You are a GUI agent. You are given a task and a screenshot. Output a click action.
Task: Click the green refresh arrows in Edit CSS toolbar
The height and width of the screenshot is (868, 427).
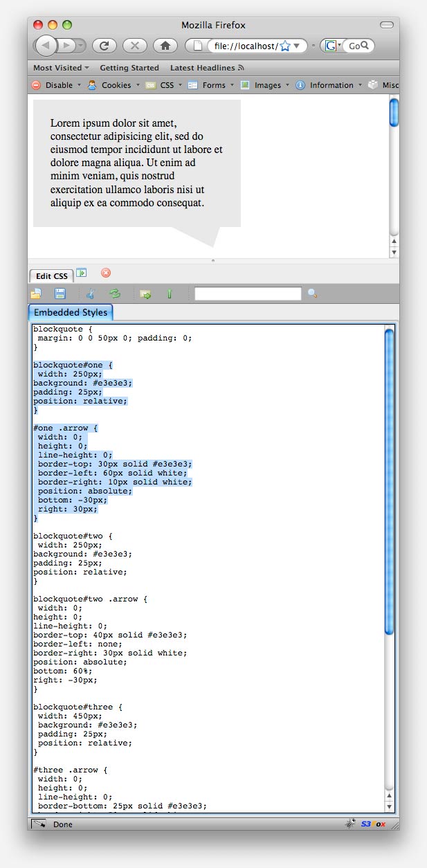[x=115, y=294]
